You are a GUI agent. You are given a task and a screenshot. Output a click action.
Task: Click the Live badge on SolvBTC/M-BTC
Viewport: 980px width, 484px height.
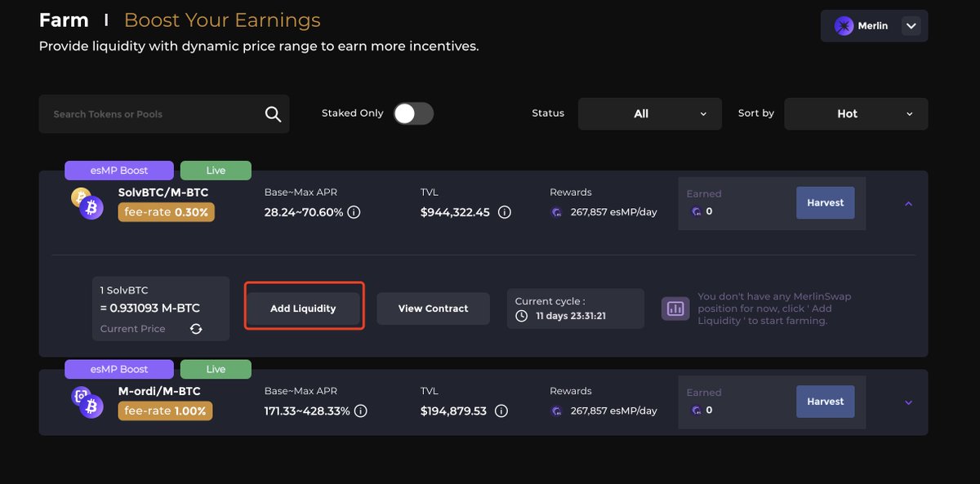[x=216, y=171]
